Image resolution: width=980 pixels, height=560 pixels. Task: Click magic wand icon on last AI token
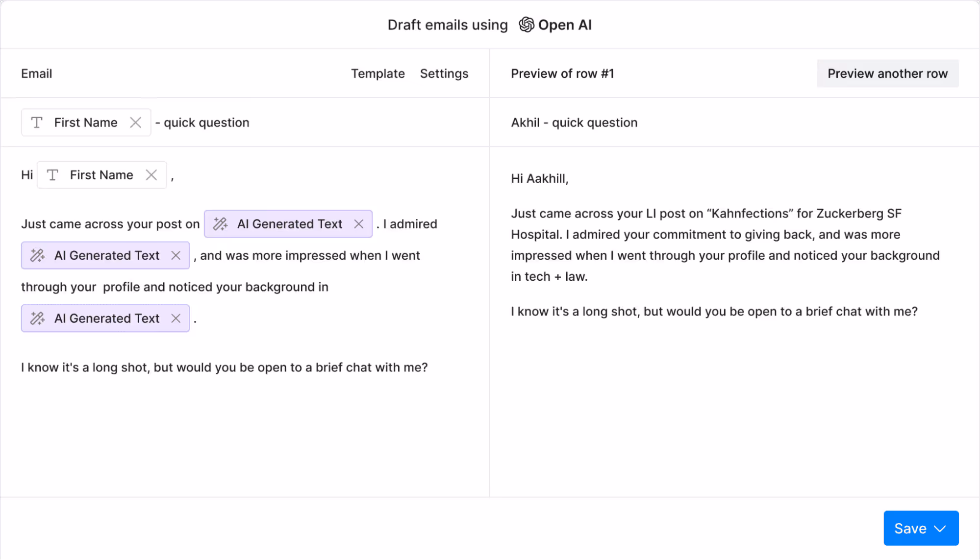(38, 318)
